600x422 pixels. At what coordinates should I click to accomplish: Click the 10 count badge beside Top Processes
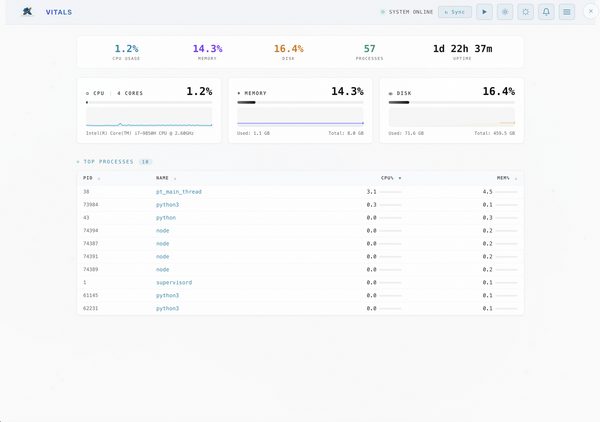pyautogui.click(x=145, y=162)
